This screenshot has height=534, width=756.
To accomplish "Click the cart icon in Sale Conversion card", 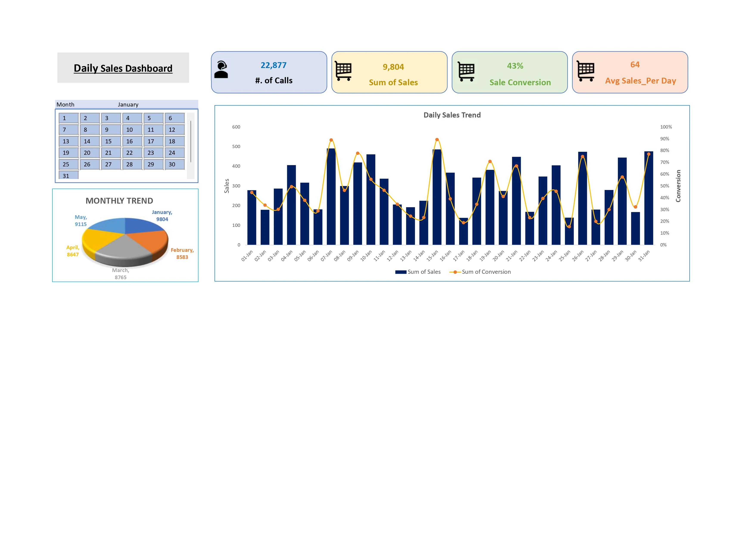I will [x=466, y=72].
